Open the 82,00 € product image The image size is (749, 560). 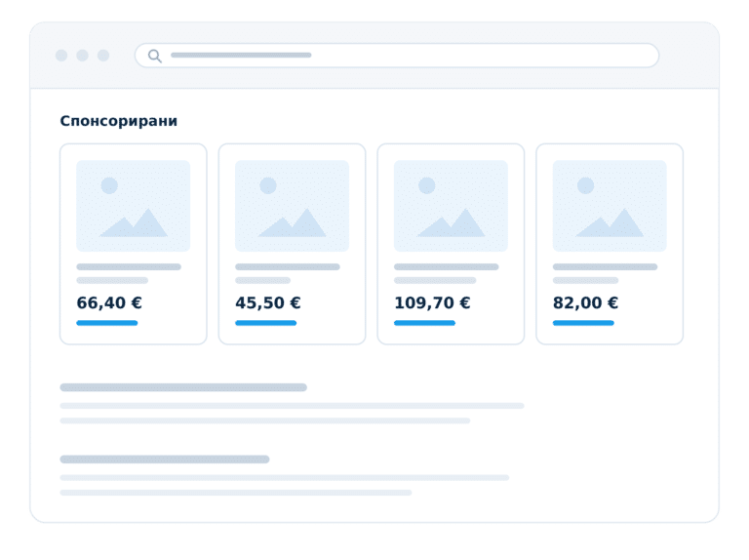coord(610,206)
